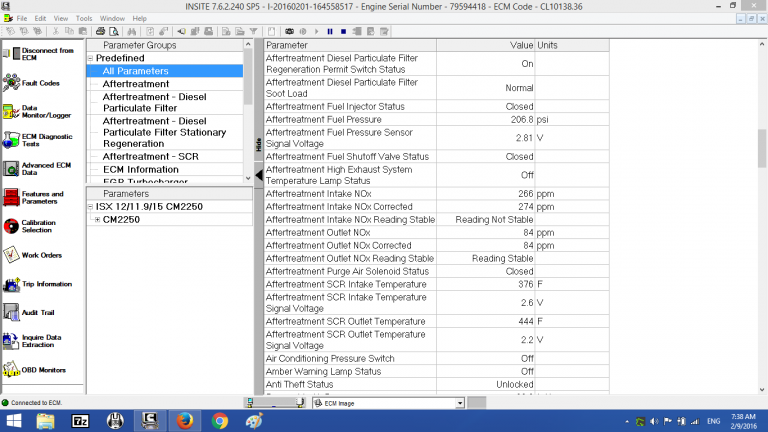
Task: Click the binoculars find icon
Action: point(132,31)
